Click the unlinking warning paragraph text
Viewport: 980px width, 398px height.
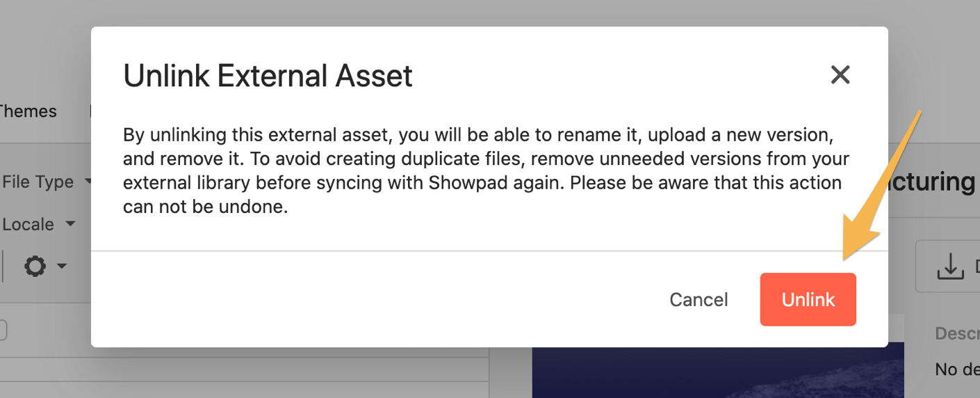pos(487,170)
